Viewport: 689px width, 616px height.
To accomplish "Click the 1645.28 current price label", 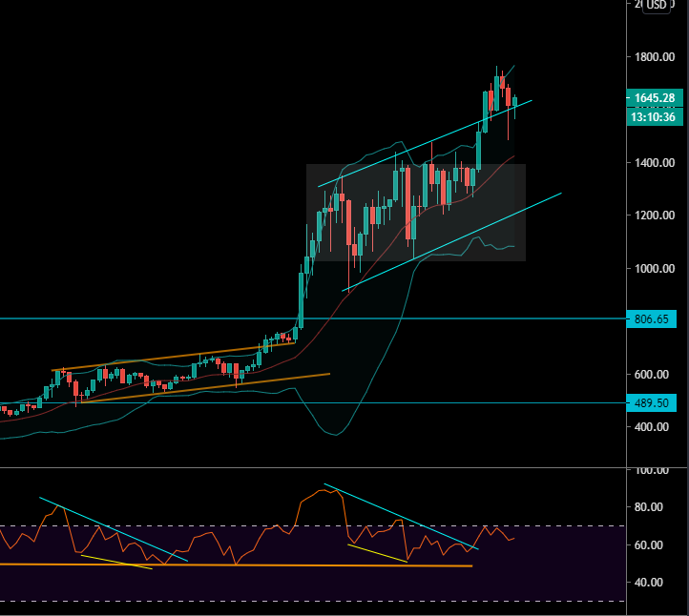I will 653,97.
